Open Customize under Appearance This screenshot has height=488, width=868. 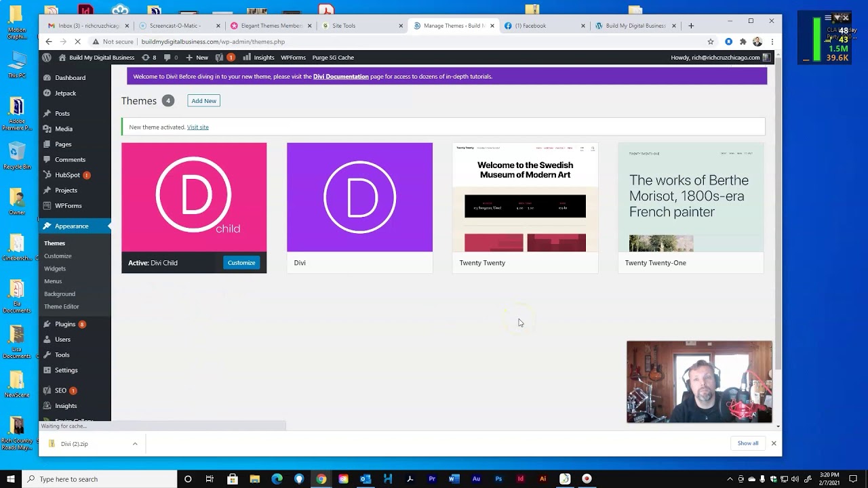point(58,256)
